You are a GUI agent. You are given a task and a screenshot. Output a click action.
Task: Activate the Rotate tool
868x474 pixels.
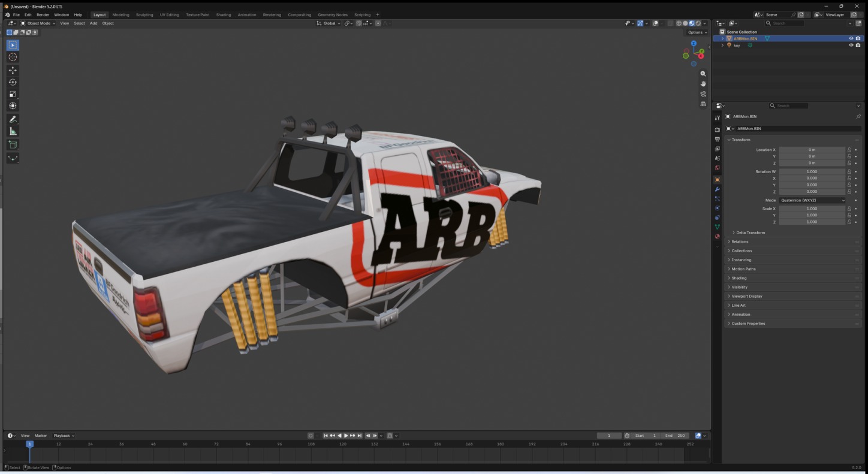click(x=13, y=82)
